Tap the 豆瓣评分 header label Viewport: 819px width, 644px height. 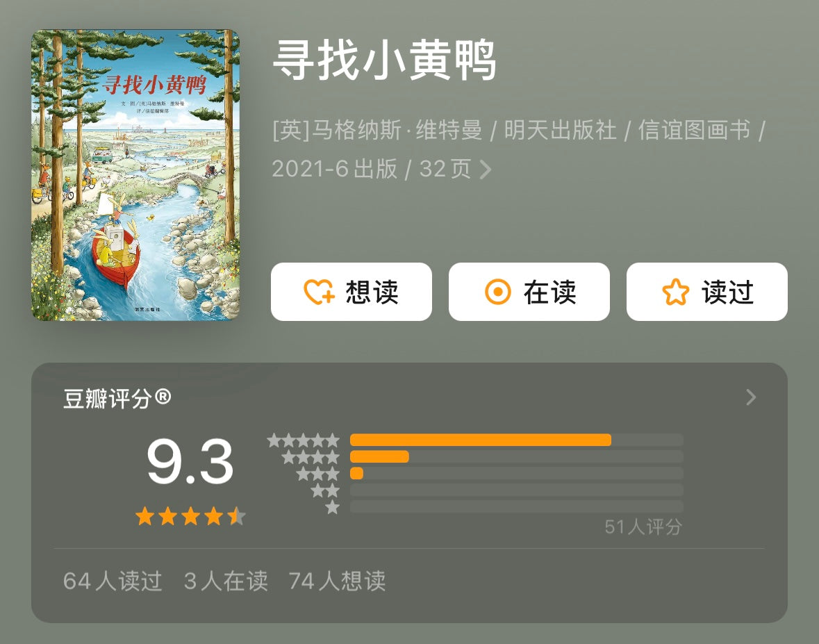coord(117,399)
